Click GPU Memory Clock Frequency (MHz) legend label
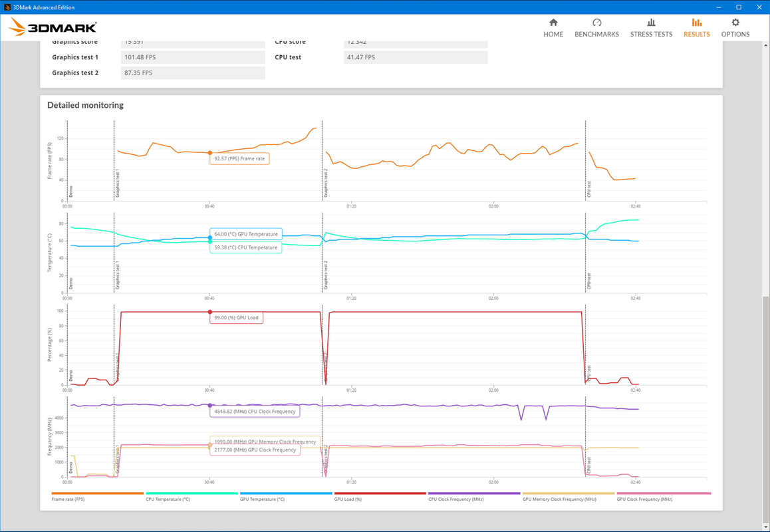 [559, 499]
